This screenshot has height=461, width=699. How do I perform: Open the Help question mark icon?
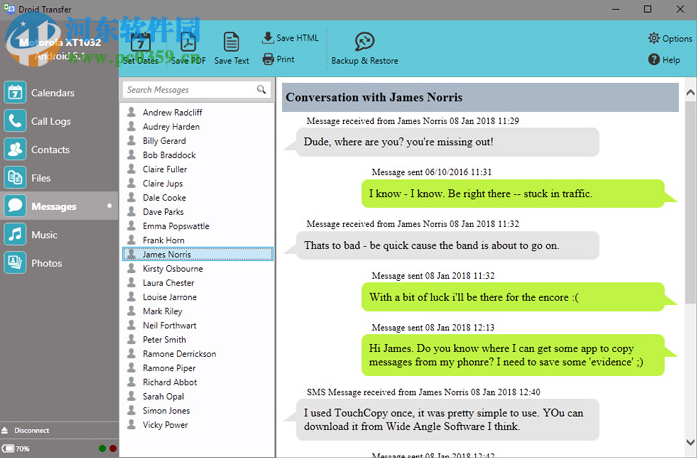(654, 59)
